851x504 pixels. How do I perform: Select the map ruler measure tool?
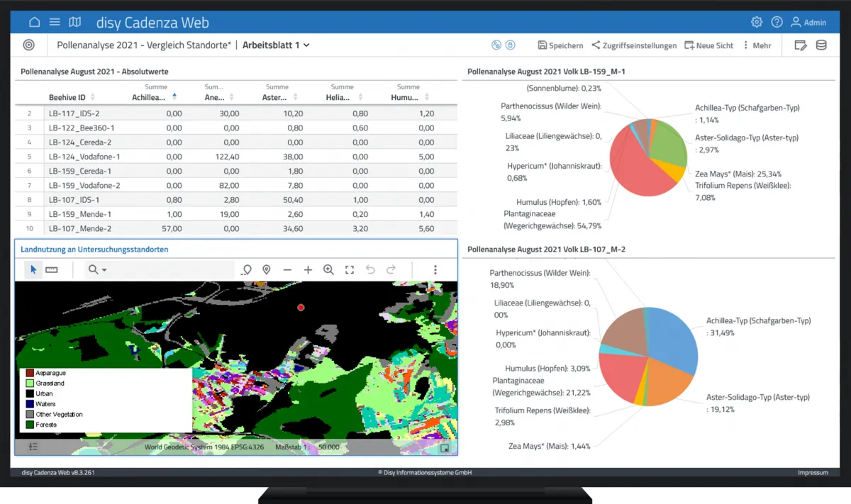point(51,269)
